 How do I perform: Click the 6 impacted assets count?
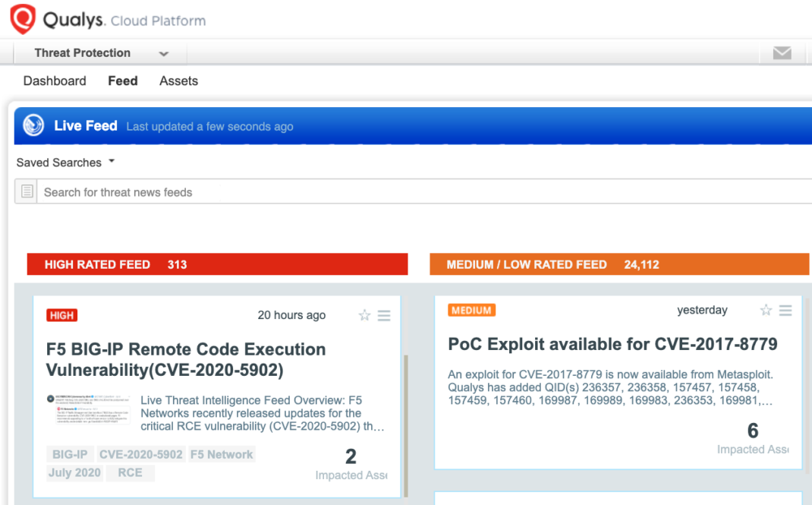[753, 431]
